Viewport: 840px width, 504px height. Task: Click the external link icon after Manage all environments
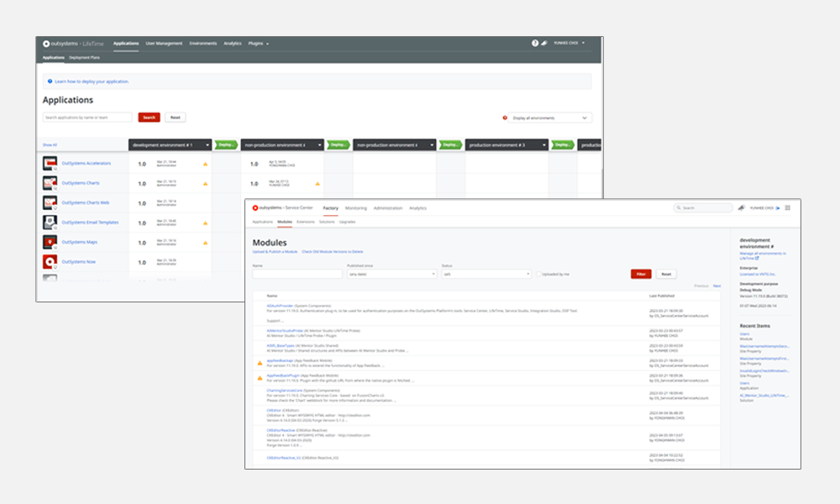[x=757, y=258]
